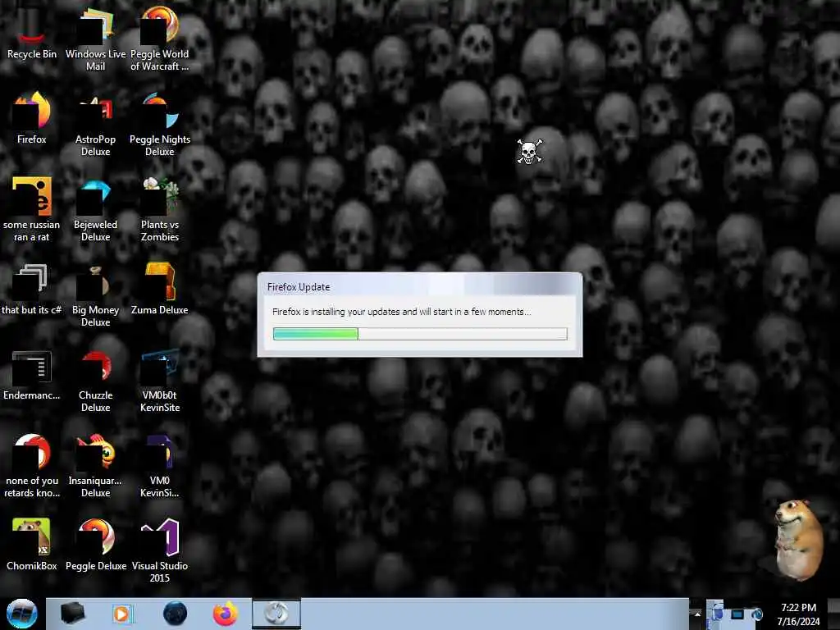Select the active Firefox Update taskbar button
Viewport: 840px width, 630px height.
(276, 614)
